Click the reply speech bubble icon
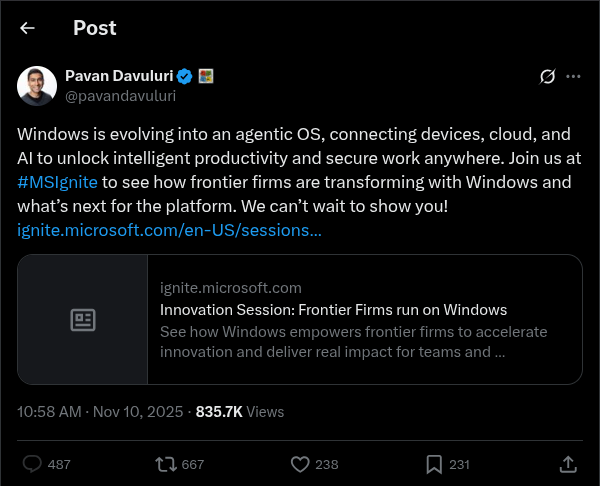Screen dimensions: 600x486 point(32,464)
